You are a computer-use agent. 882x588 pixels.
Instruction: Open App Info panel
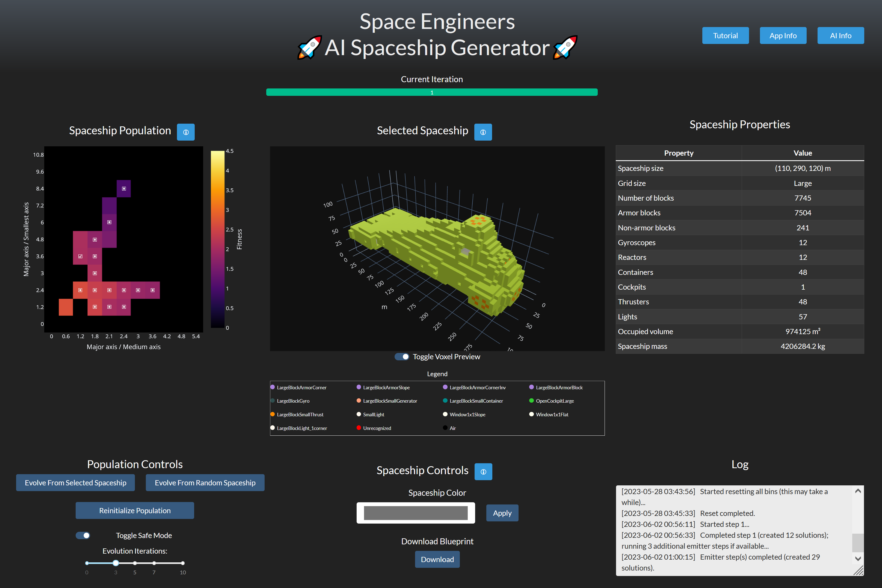pos(783,36)
